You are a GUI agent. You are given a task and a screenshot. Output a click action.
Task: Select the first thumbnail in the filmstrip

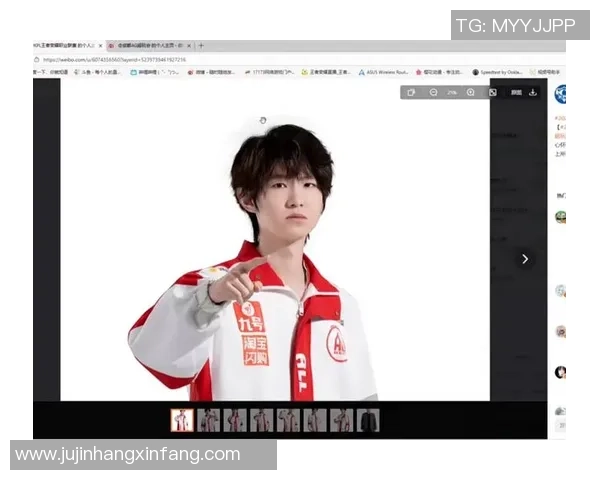[x=181, y=420]
